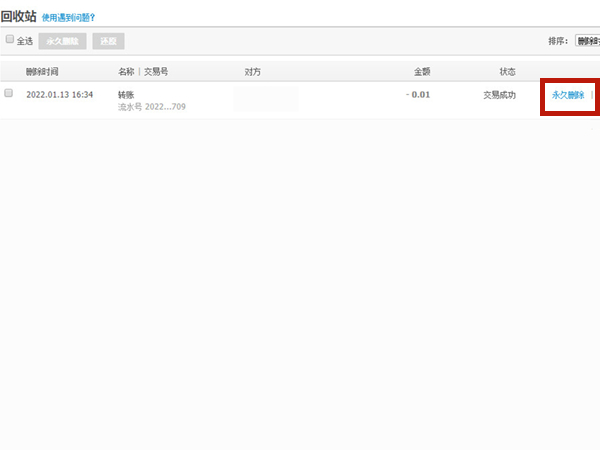Click the blurred counterparty name in 对方 column
Screen dimensions: 600x450
[266, 99]
